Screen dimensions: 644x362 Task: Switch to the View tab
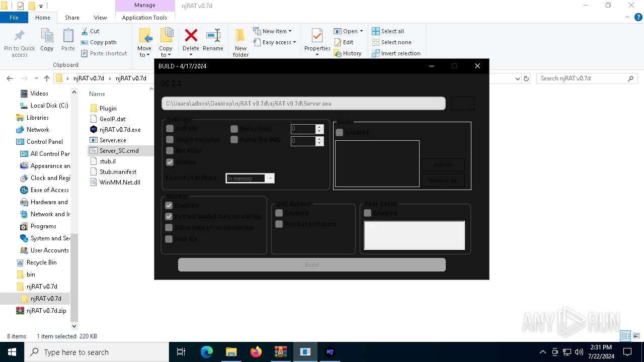point(100,18)
